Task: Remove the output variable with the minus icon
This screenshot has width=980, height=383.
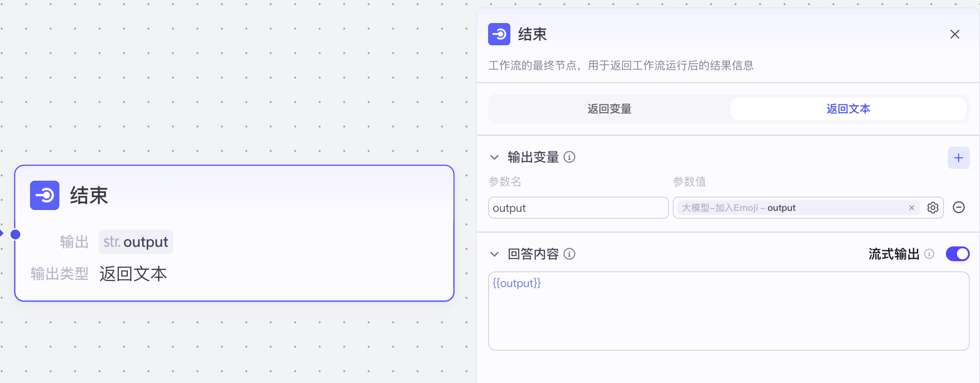Action: (959, 208)
